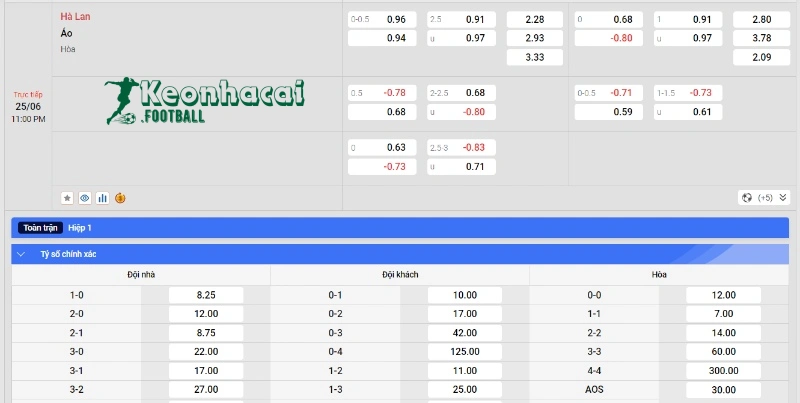Select the Toàn trận tab
Screen dimensions: 800x403
coord(40,228)
